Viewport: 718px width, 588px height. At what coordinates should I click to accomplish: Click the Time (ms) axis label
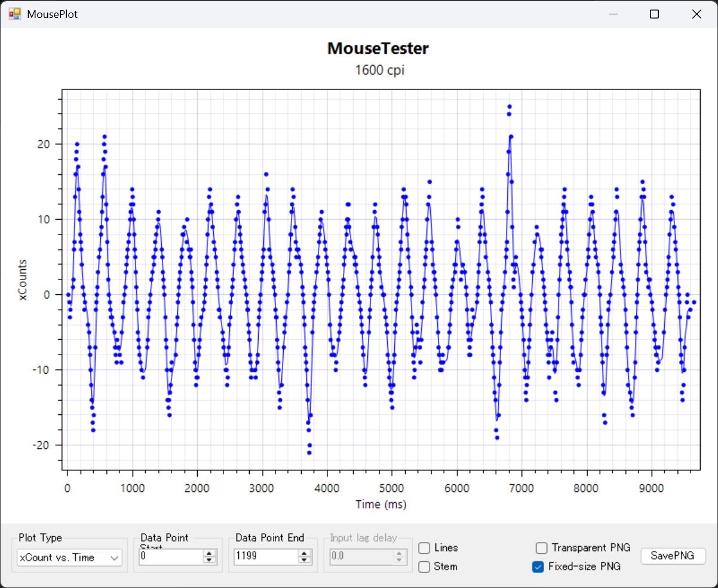tap(381, 504)
